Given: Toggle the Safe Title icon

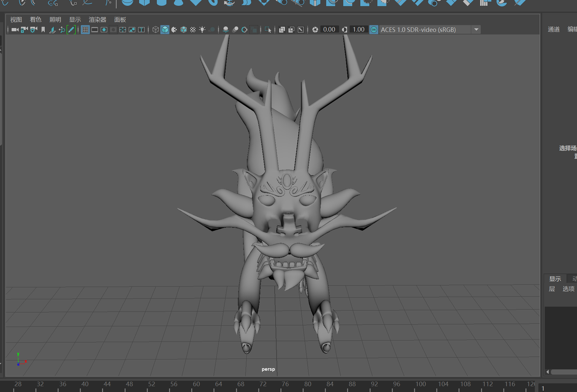Looking at the screenshot, I should pyautogui.click(x=141, y=30).
